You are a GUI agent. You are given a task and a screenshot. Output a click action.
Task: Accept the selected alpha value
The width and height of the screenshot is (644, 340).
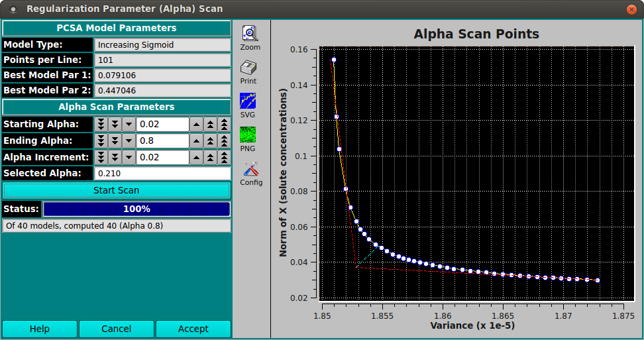tap(193, 329)
